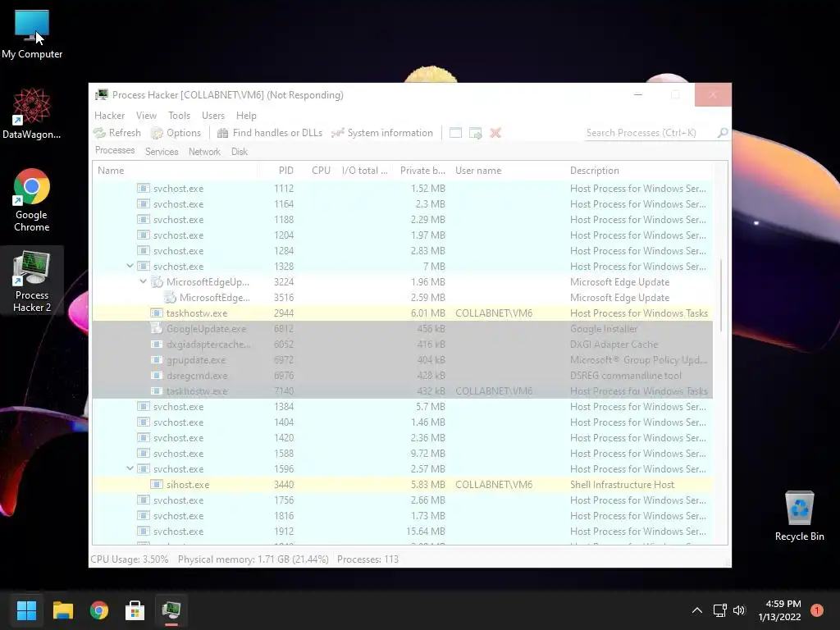Screen dimensions: 840x630
Task: Open the Tools menu
Action: click(x=179, y=116)
